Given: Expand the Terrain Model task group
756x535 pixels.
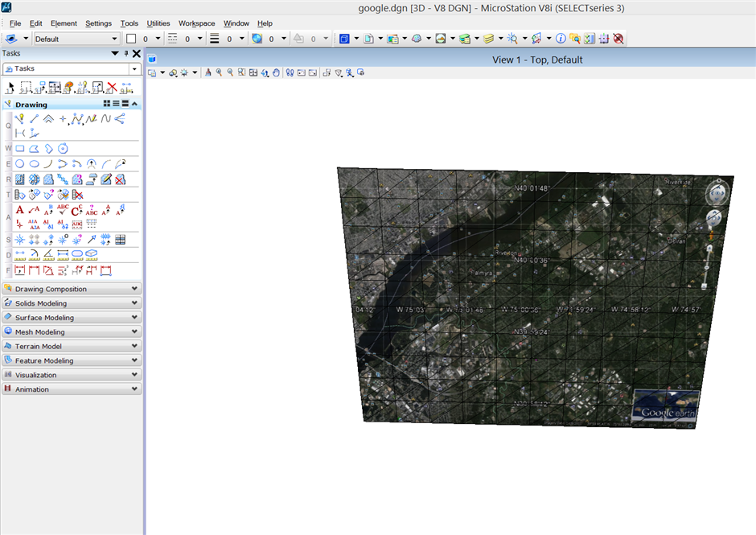Looking at the screenshot, I should pyautogui.click(x=72, y=346).
